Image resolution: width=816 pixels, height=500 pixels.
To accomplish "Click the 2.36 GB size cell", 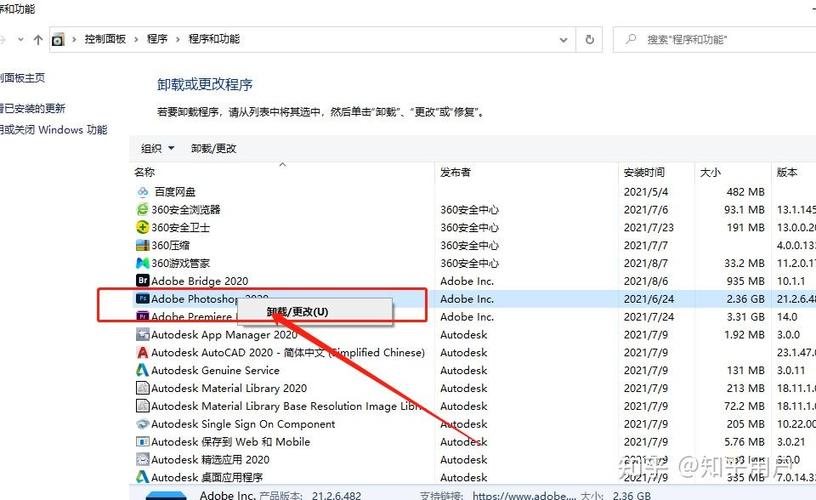I will [x=745, y=299].
